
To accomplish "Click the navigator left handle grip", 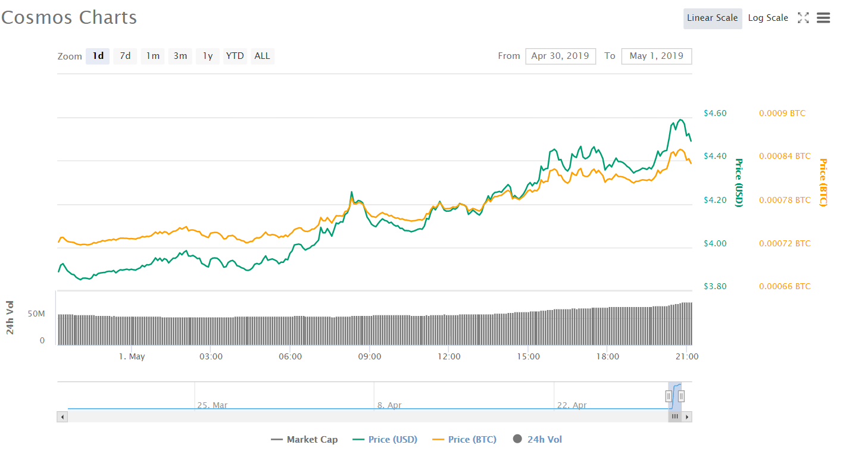I will [669, 396].
